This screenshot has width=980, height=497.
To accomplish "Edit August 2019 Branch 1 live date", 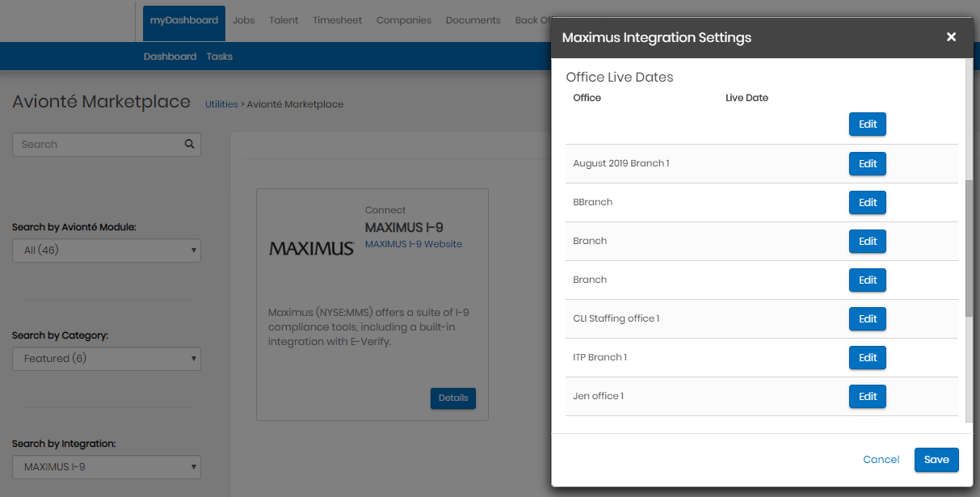I will point(868,163).
